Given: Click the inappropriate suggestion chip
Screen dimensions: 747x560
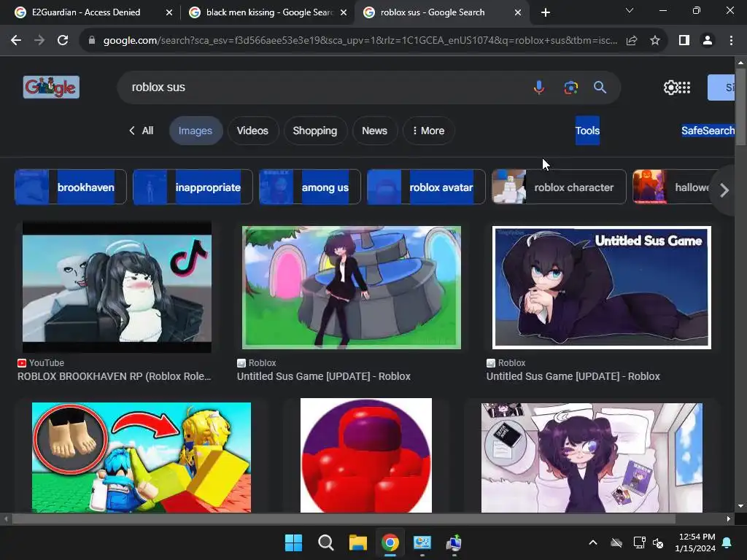Looking at the screenshot, I should pyautogui.click(x=193, y=187).
